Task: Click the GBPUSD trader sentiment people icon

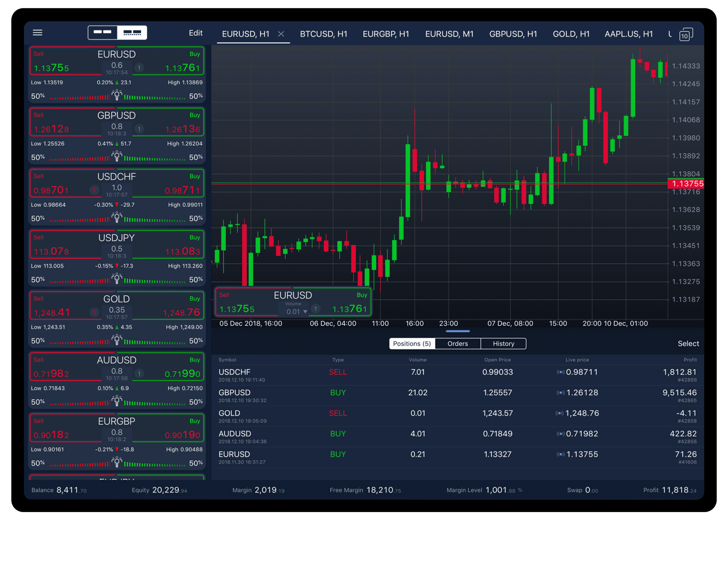Action: pyautogui.click(x=117, y=156)
